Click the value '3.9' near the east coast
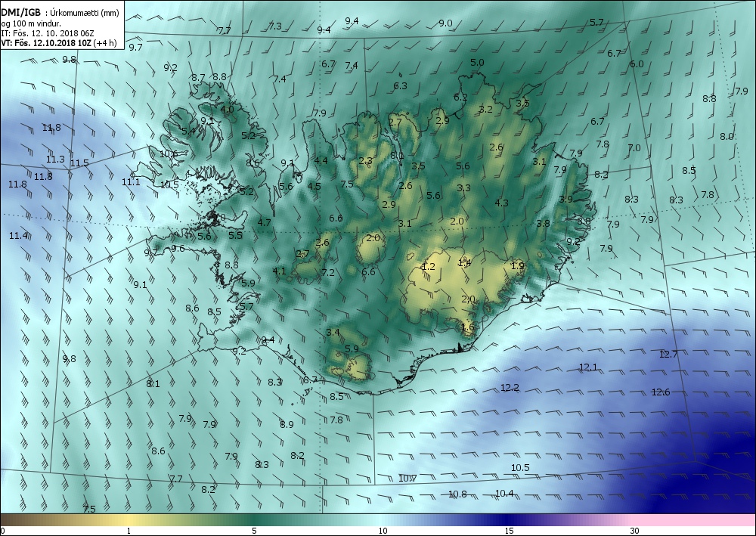Image resolution: width=756 pixels, height=536 pixels. pos(566,199)
